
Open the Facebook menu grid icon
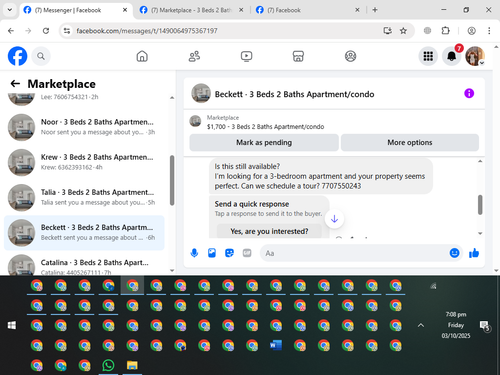(428, 56)
